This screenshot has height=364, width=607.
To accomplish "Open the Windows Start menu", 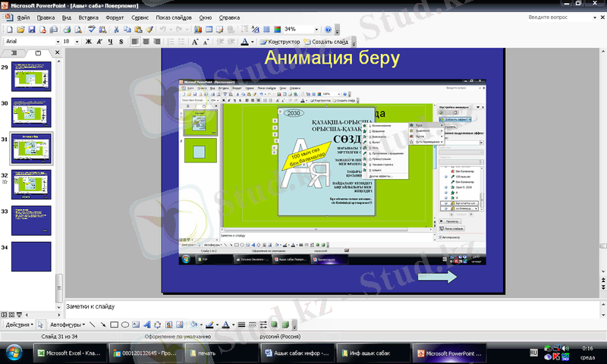I will pos(13,353).
